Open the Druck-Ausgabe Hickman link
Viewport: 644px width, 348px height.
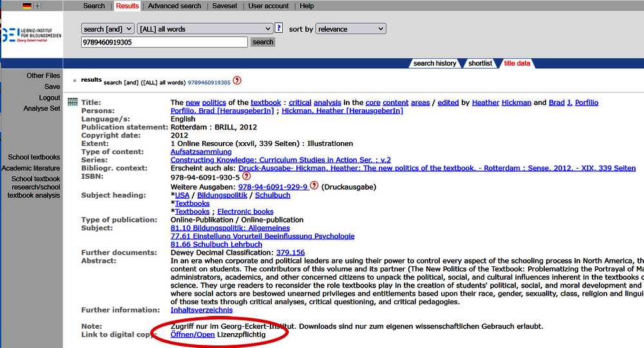click(437, 169)
